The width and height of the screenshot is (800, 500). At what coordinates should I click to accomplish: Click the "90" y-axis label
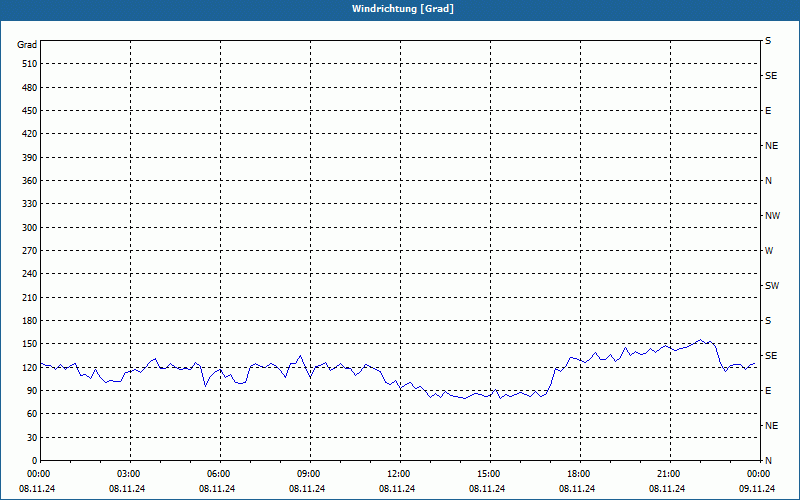pyautogui.click(x=32, y=390)
